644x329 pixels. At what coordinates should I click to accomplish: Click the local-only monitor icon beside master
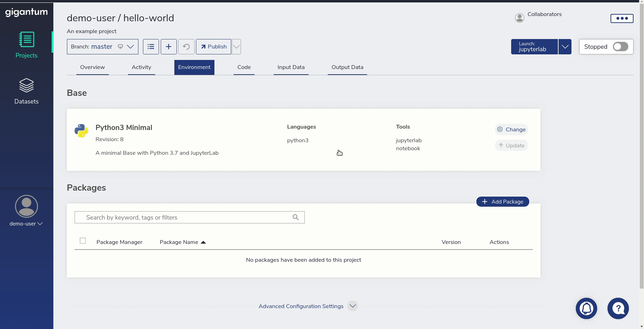click(x=120, y=47)
